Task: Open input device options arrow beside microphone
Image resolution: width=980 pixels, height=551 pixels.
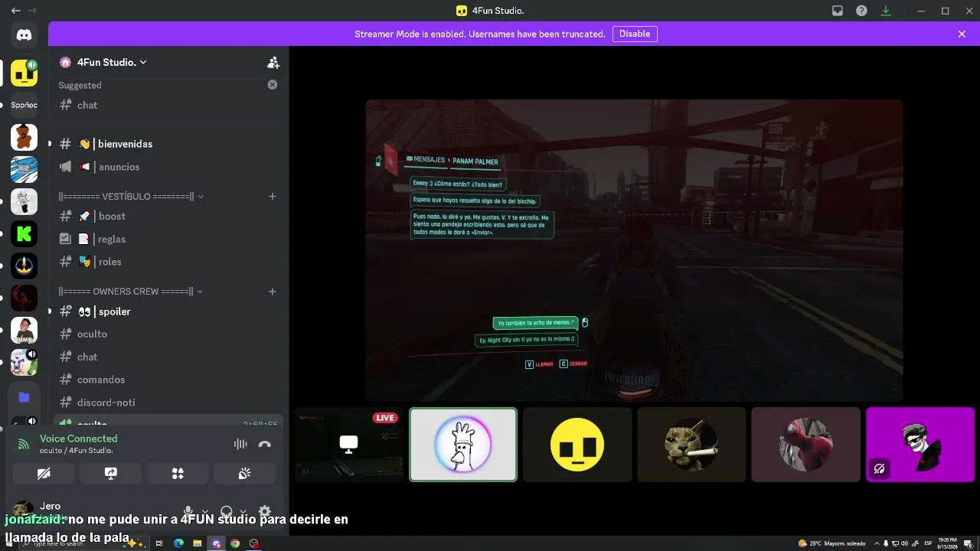Action: point(204,511)
